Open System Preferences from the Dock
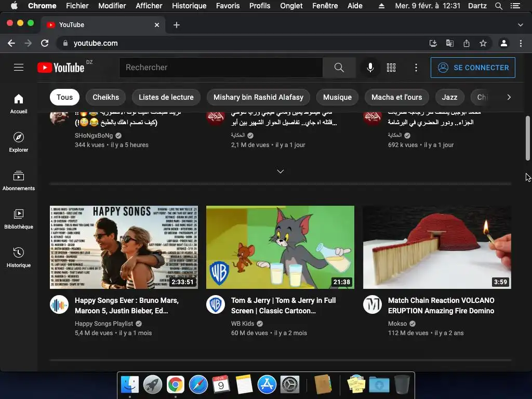Viewport: 532px width, 399px height. coord(290,385)
